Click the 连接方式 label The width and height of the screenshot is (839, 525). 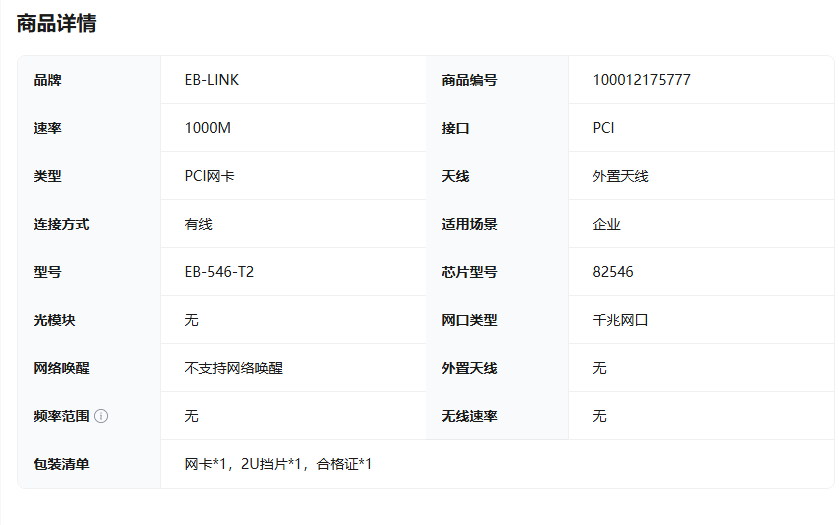point(61,224)
